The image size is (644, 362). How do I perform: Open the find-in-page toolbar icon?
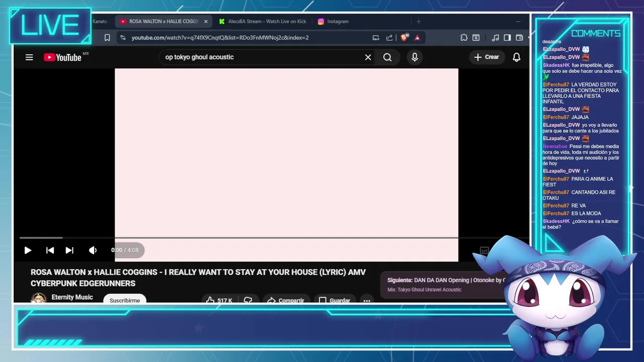(x=476, y=38)
